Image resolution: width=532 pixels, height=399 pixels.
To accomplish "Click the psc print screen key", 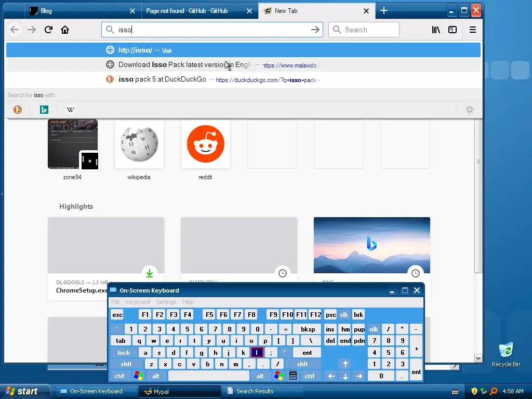I will pos(331,315).
